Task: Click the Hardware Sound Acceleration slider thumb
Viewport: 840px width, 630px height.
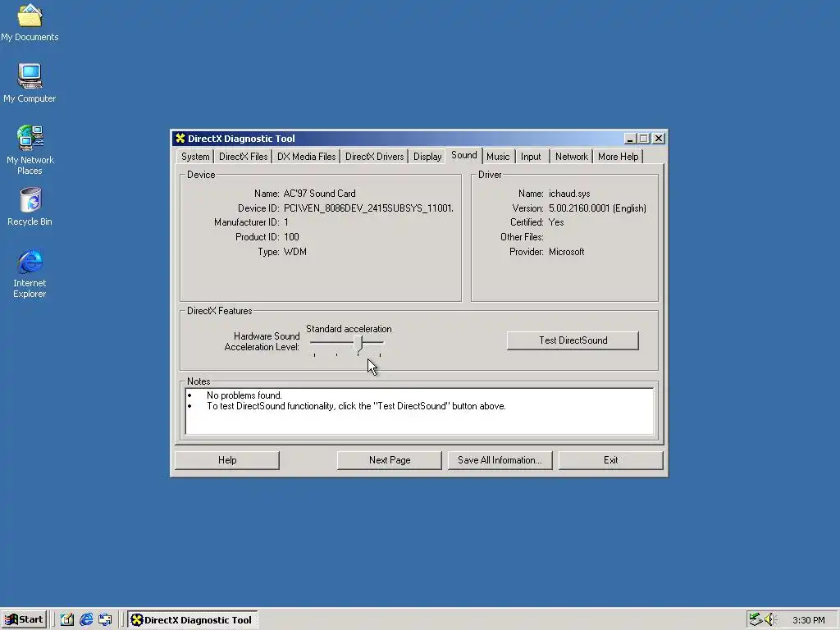Action: point(358,344)
